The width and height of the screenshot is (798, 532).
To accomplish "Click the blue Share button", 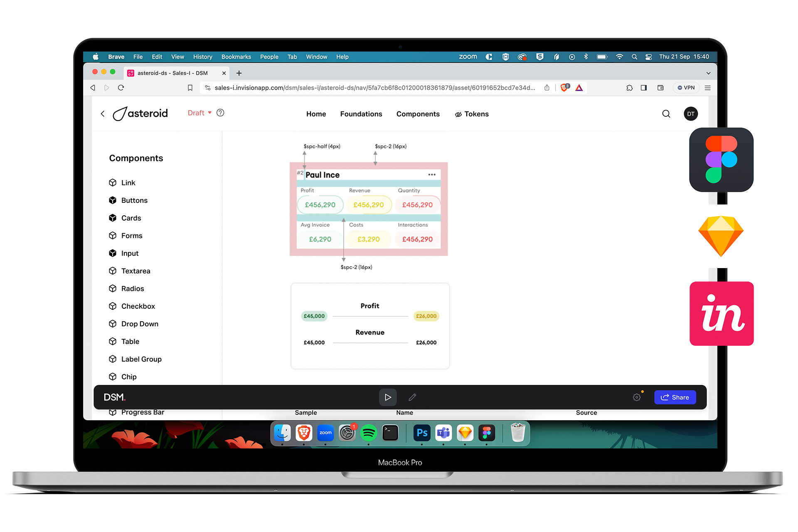I will [x=675, y=397].
